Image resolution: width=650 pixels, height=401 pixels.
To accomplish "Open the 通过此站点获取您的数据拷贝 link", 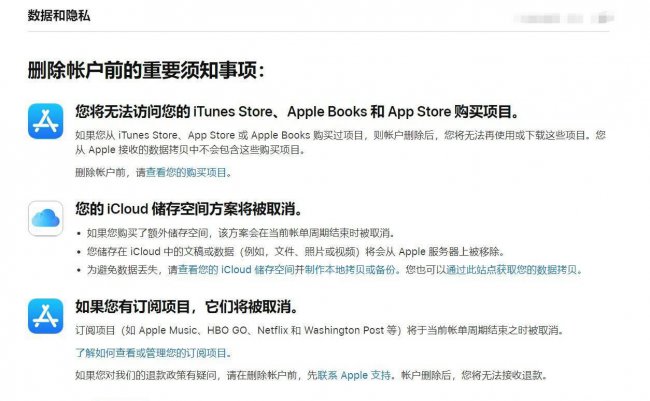I will (512, 270).
